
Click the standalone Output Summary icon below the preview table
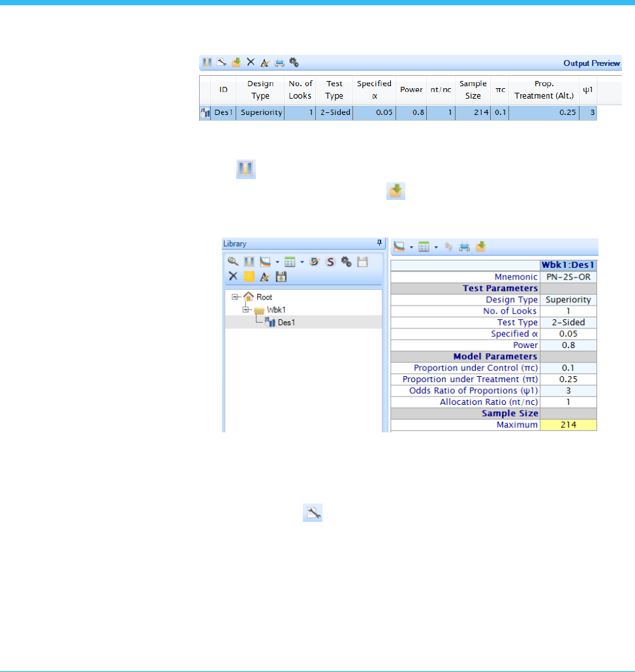[x=246, y=169]
